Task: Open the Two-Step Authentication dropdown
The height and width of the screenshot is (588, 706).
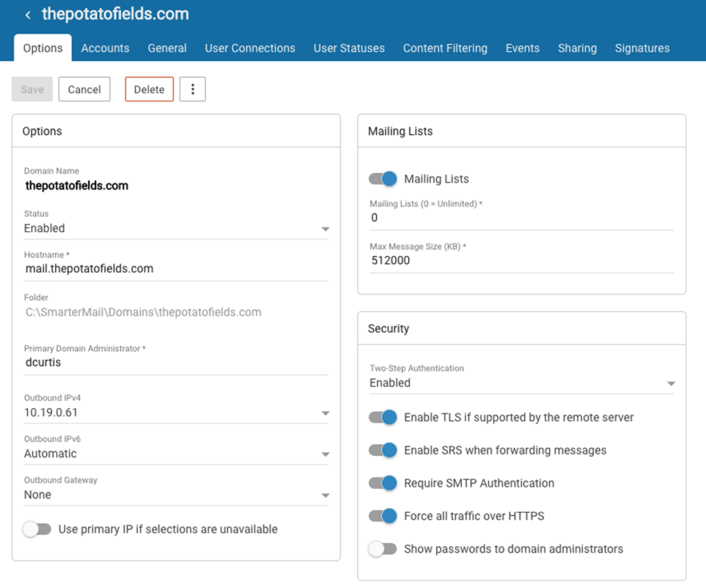Action: [521, 383]
